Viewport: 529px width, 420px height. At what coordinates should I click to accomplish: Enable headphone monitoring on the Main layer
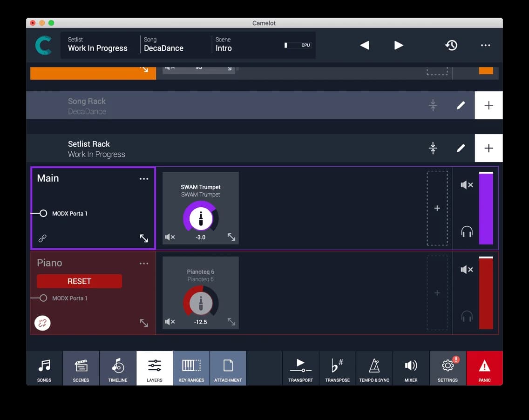click(467, 231)
